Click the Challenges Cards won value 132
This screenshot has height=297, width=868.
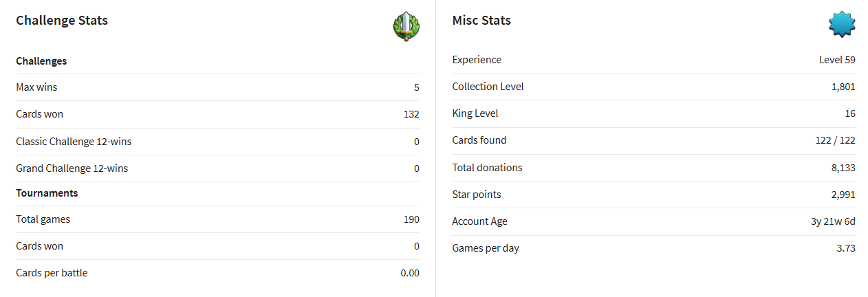pos(411,114)
